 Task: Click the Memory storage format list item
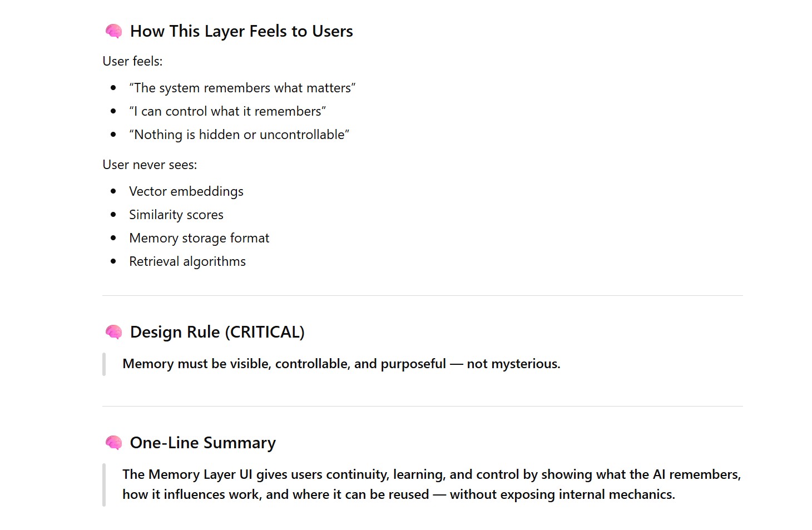coord(199,238)
